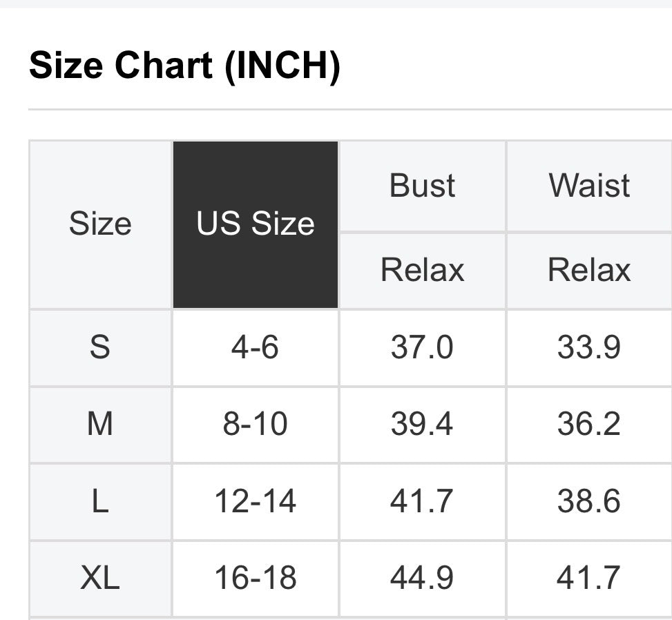Screen dimensions: 672x620
Task: Click the Size column header
Action: point(100,224)
